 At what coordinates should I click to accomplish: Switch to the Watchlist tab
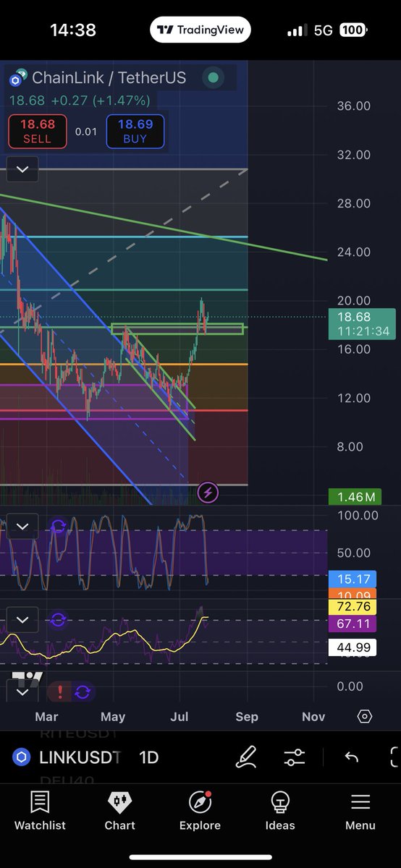[40, 811]
